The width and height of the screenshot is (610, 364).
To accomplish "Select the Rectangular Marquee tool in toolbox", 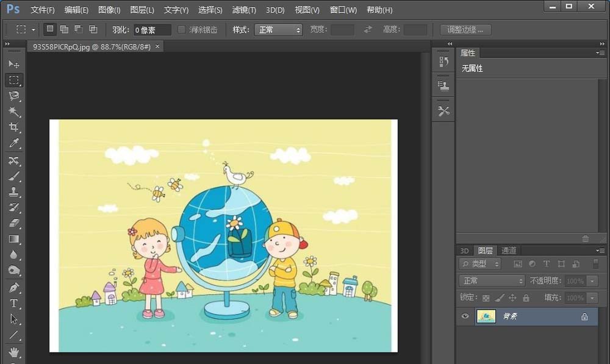I will 14,80.
